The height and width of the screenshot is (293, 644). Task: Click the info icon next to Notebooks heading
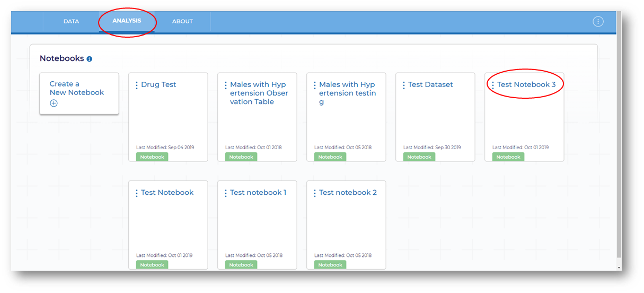[x=89, y=59]
